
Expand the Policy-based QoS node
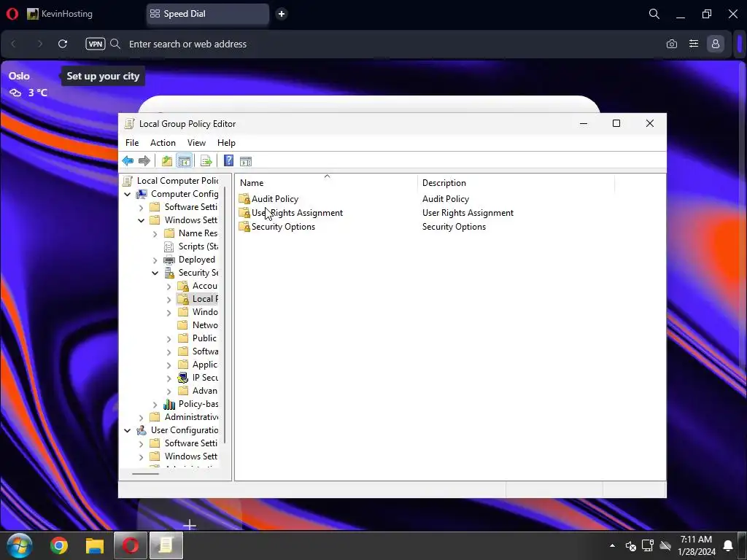155,404
